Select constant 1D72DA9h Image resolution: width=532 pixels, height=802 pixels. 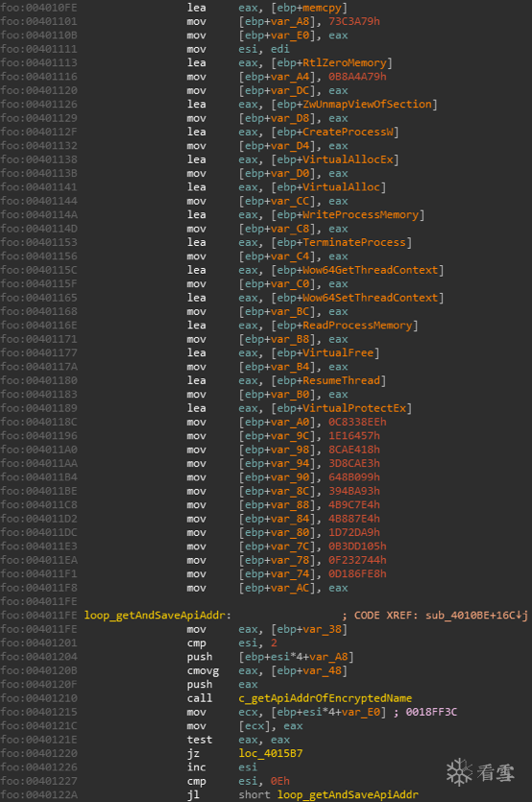(x=354, y=532)
